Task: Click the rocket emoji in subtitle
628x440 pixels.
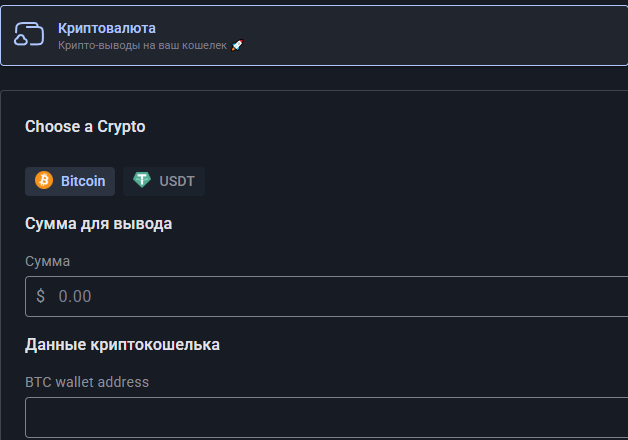Action: pos(237,46)
